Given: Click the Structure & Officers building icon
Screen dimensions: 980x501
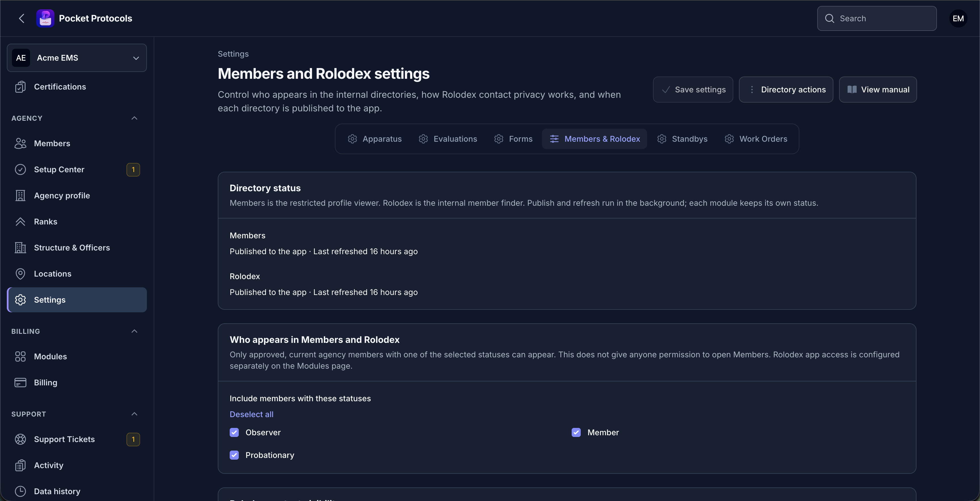Looking at the screenshot, I should tap(20, 247).
